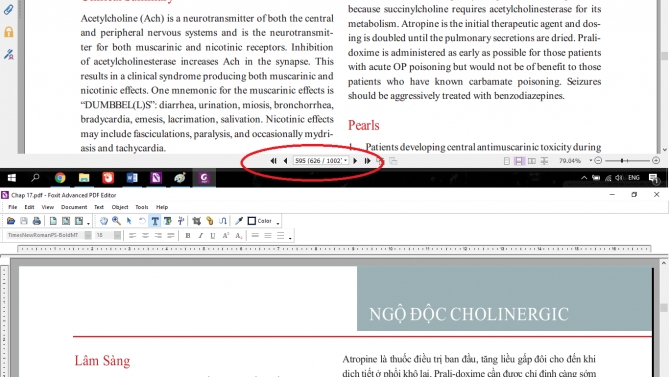Activate the Zoom magnifier tool

coord(116,221)
